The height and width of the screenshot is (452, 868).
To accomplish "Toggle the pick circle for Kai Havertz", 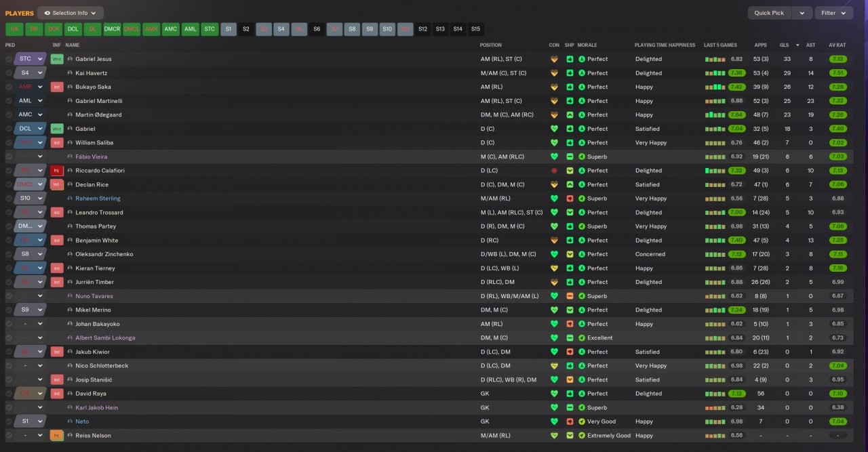I will coord(9,73).
